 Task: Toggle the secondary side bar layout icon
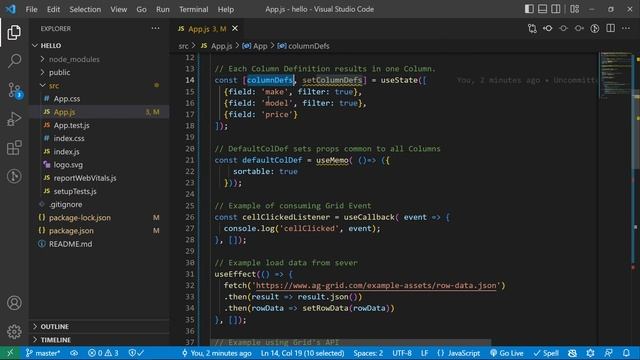click(556, 9)
